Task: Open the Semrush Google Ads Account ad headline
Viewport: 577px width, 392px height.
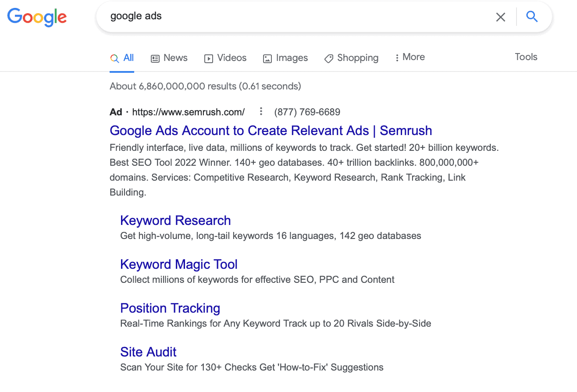Action: (x=271, y=131)
